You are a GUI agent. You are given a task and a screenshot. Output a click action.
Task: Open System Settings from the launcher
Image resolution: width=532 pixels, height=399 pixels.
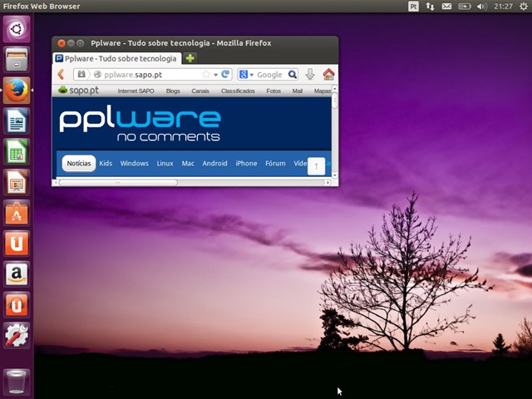(17, 335)
